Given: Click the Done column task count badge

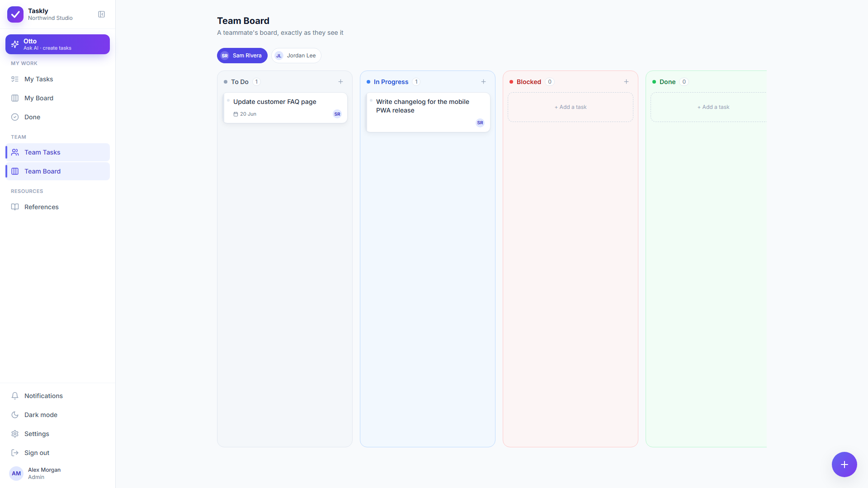Looking at the screenshot, I should [x=684, y=82].
